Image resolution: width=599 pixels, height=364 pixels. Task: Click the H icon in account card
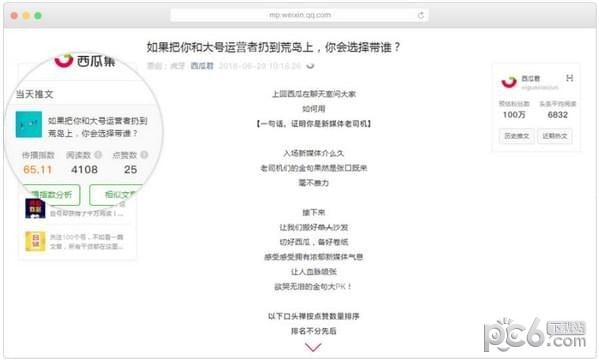pyautogui.click(x=569, y=78)
